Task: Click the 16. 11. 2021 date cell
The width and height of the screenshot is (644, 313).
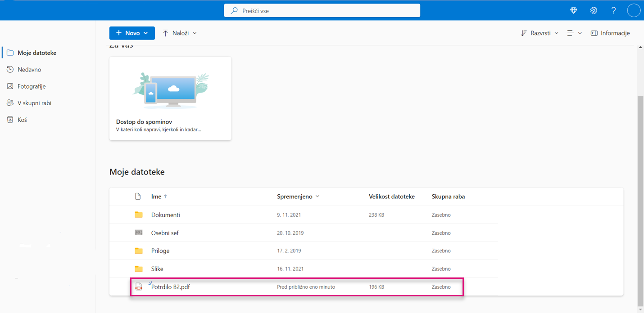Action: coord(290,269)
